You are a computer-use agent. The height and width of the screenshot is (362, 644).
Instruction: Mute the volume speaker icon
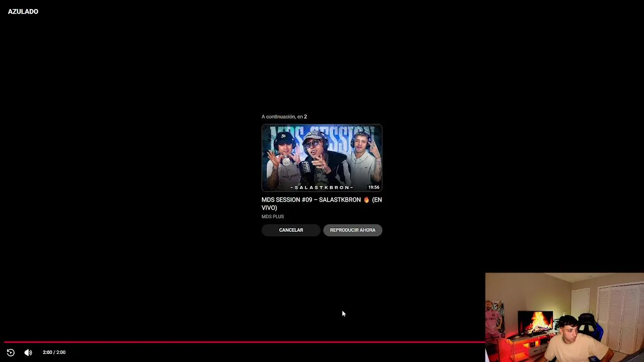(x=28, y=352)
